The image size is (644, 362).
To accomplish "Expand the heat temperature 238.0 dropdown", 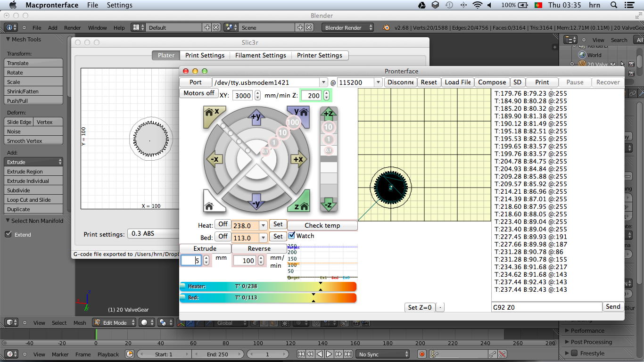I will (x=263, y=226).
